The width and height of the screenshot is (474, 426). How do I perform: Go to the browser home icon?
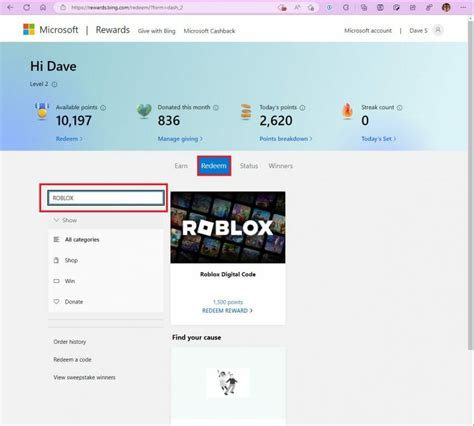pyautogui.click(x=43, y=7)
